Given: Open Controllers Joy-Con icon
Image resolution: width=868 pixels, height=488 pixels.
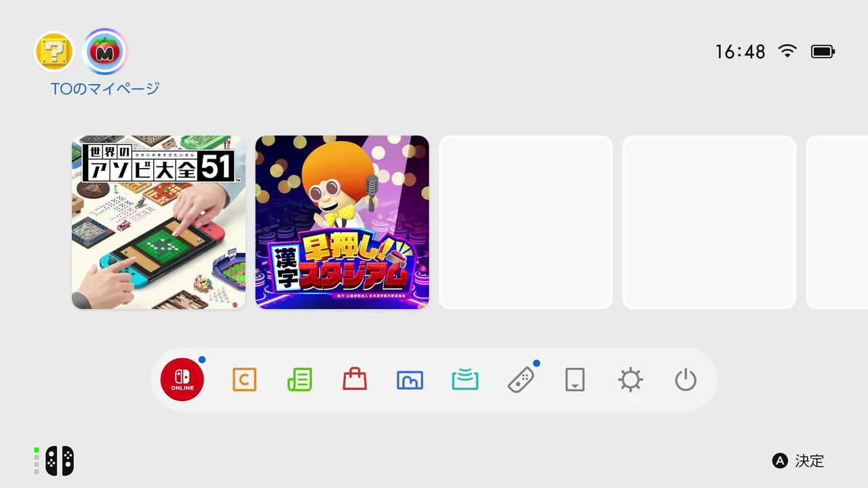Looking at the screenshot, I should coord(521,380).
